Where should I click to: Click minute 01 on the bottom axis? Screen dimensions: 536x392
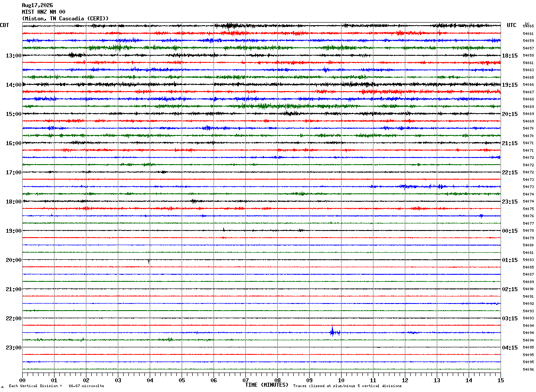point(54,380)
